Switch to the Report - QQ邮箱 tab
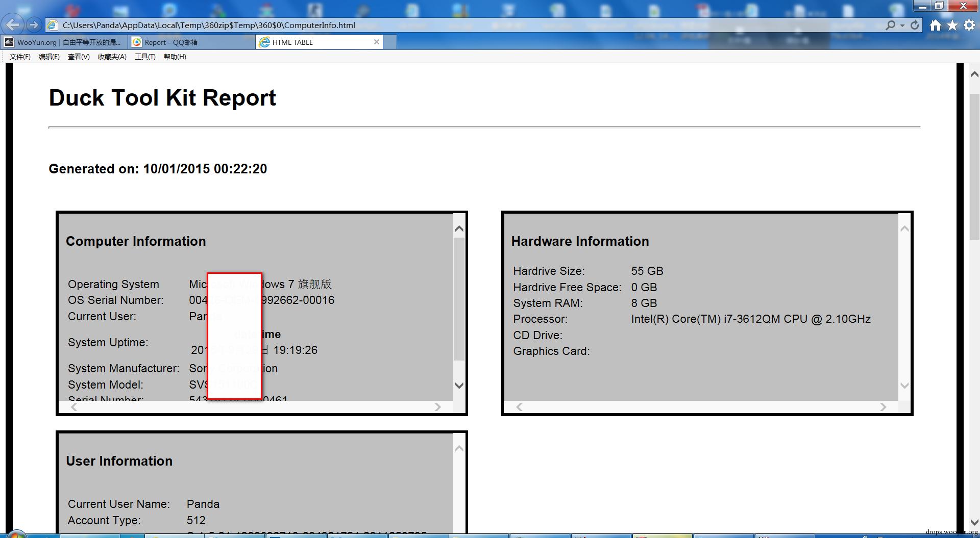 tap(191, 42)
